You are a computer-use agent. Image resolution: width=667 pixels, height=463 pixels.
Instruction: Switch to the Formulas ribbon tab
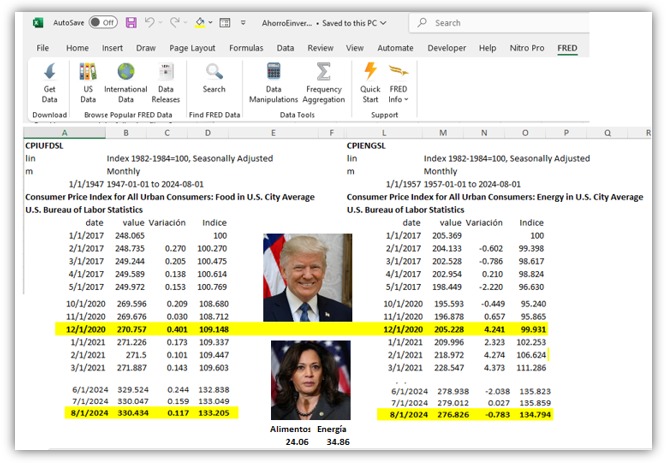(x=246, y=47)
